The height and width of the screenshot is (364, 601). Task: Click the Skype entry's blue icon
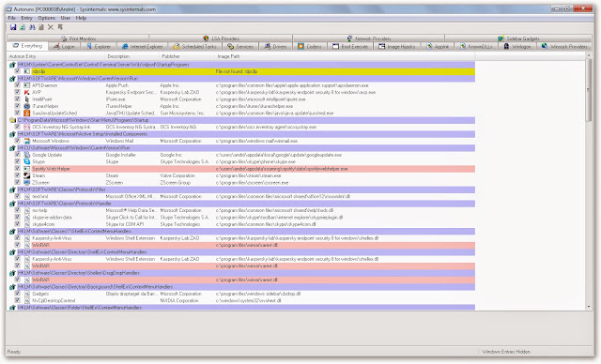(x=27, y=162)
